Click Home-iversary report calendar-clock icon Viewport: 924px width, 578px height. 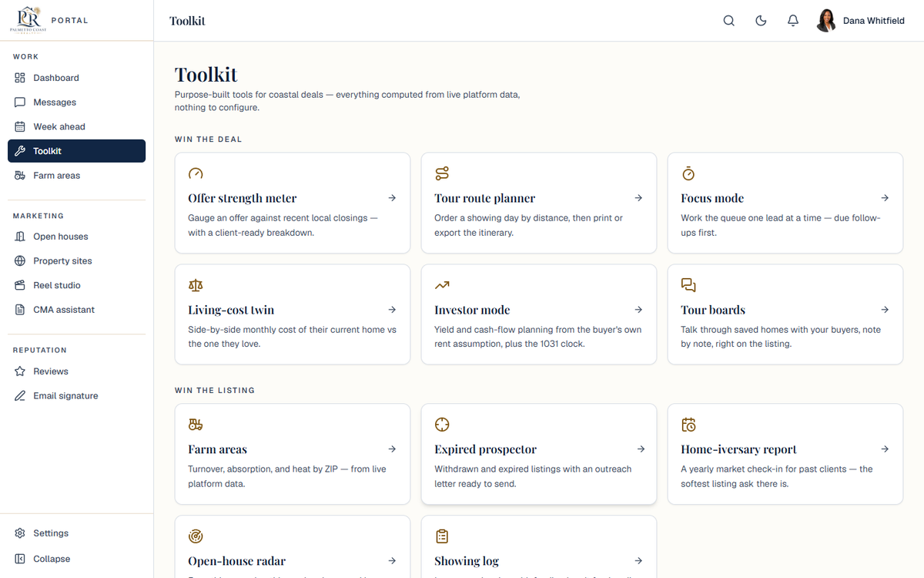tap(688, 425)
